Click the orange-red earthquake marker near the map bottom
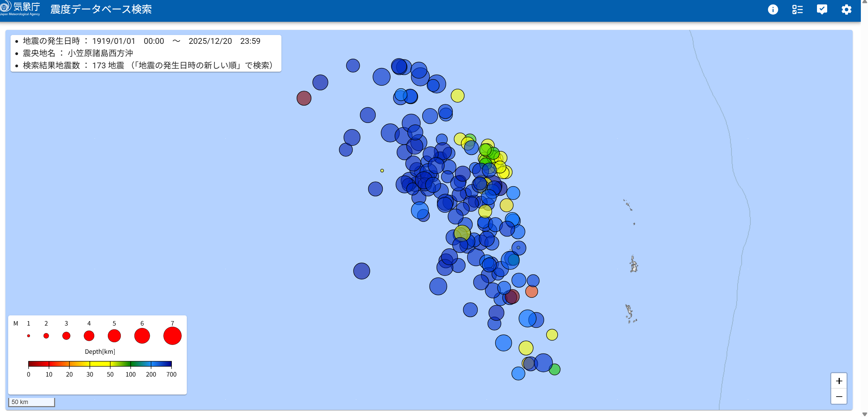The width and height of the screenshot is (868, 417). [531, 291]
